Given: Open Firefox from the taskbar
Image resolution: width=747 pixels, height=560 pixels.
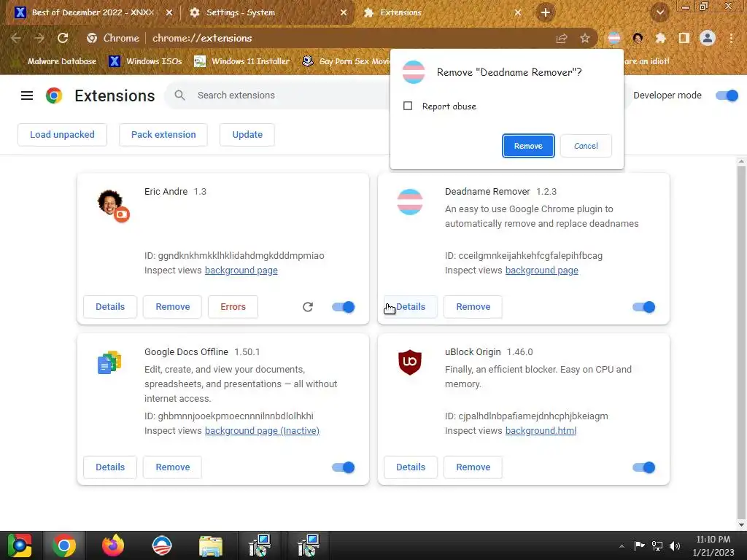Looking at the screenshot, I should pos(113,545).
